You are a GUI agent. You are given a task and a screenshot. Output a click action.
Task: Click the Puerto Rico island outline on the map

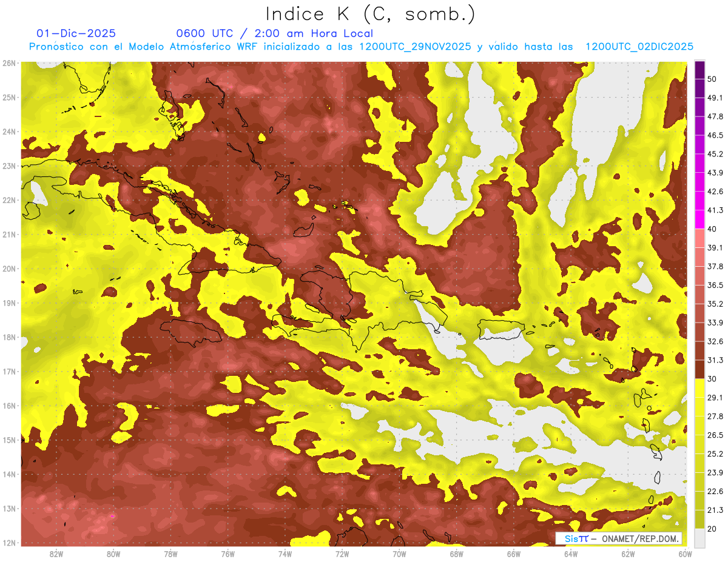click(x=500, y=329)
